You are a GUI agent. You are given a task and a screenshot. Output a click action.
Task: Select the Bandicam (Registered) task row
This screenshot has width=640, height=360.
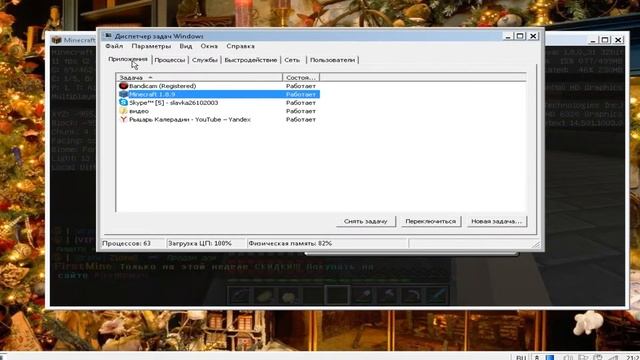(x=218, y=86)
